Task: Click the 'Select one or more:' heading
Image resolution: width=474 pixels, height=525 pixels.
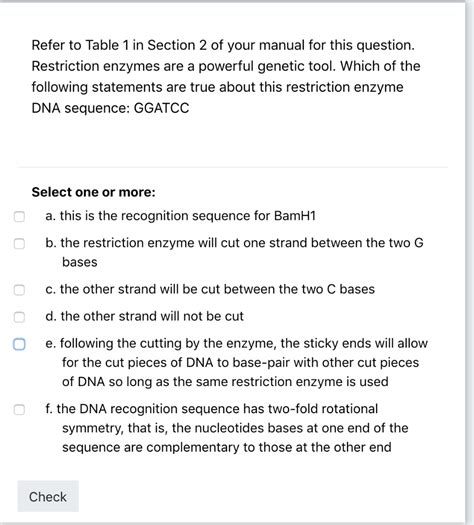Action: pyautogui.click(x=93, y=192)
